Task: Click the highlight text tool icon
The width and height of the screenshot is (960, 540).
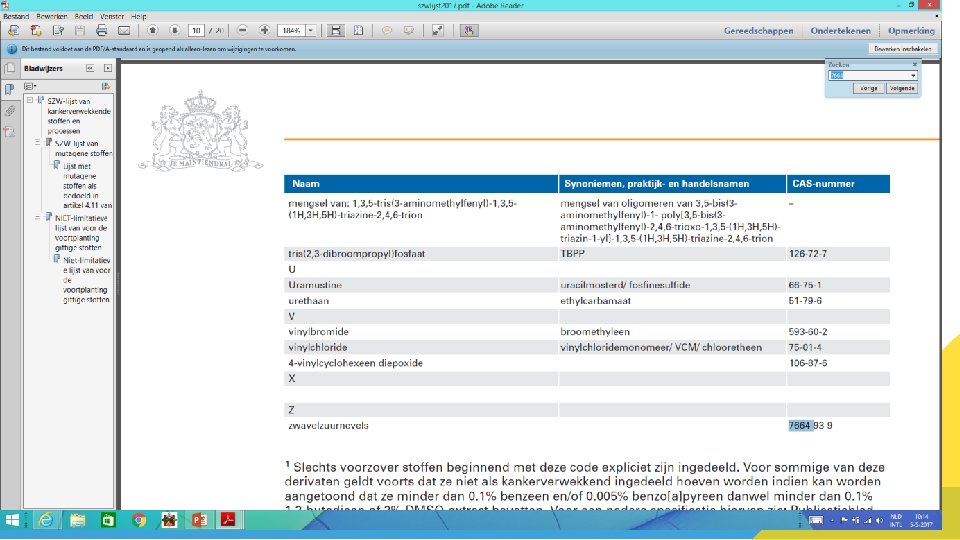Action: 408,31
